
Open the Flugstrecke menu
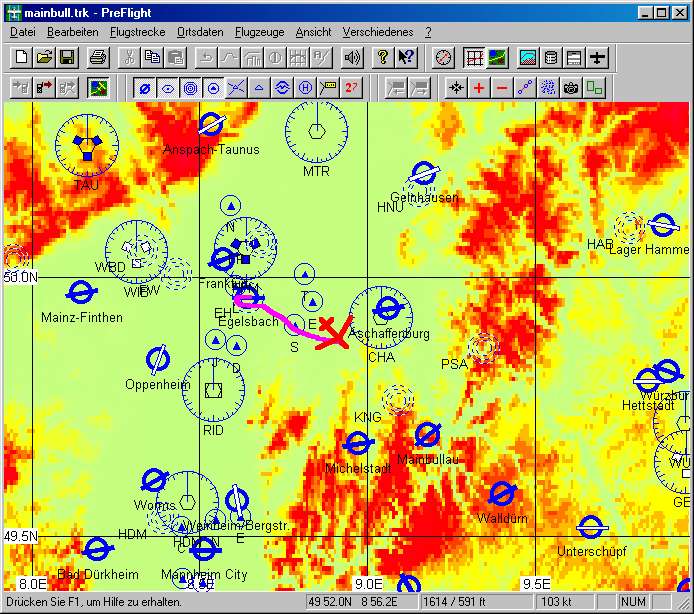[x=137, y=32]
